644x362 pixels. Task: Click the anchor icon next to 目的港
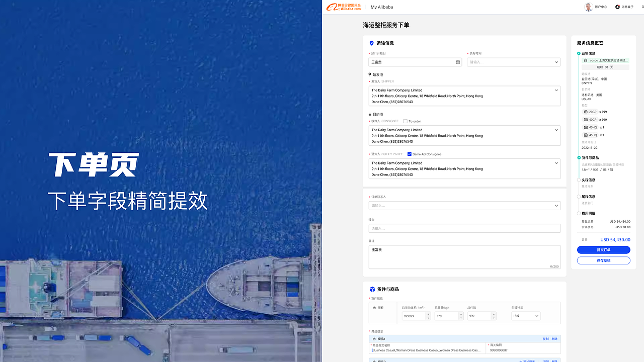pyautogui.click(x=369, y=114)
